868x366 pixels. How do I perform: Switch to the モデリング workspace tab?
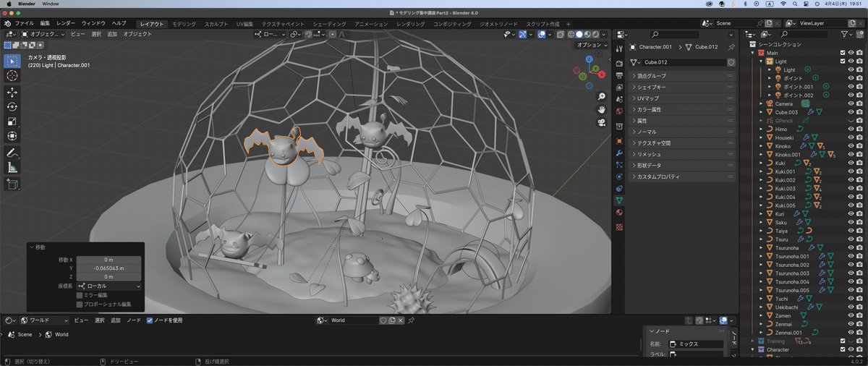tap(184, 24)
